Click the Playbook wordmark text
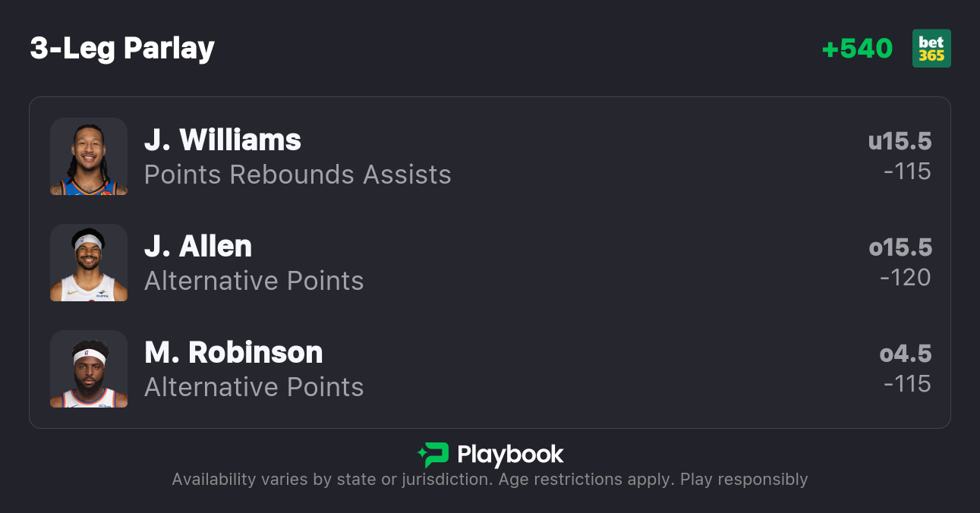980x513 pixels. (x=510, y=455)
